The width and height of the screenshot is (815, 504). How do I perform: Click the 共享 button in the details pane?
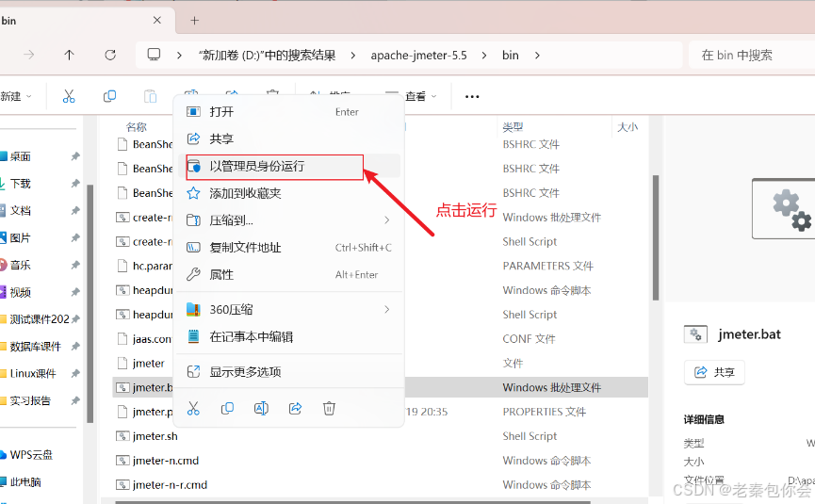coord(714,372)
